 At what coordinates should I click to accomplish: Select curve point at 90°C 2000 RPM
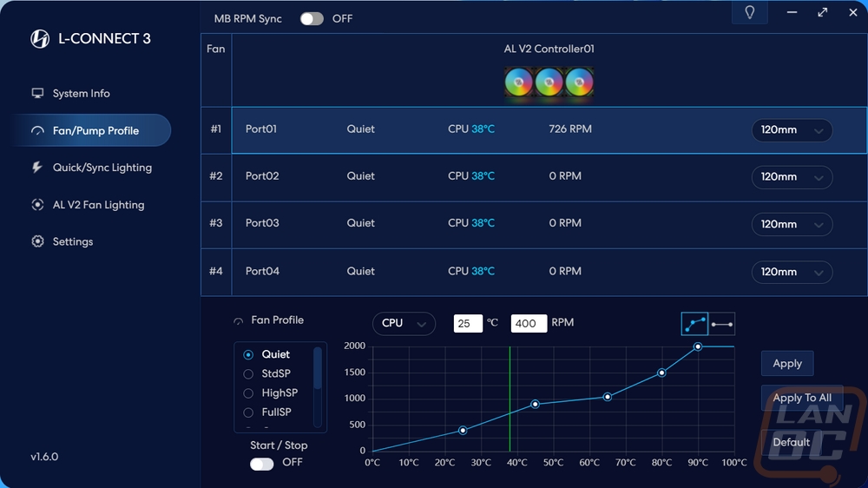click(698, 346)
